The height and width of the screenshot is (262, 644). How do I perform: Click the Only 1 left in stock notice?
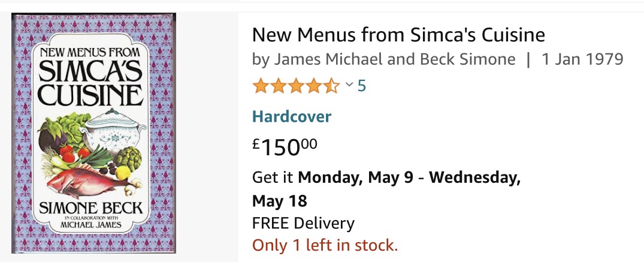click(325, 245)
